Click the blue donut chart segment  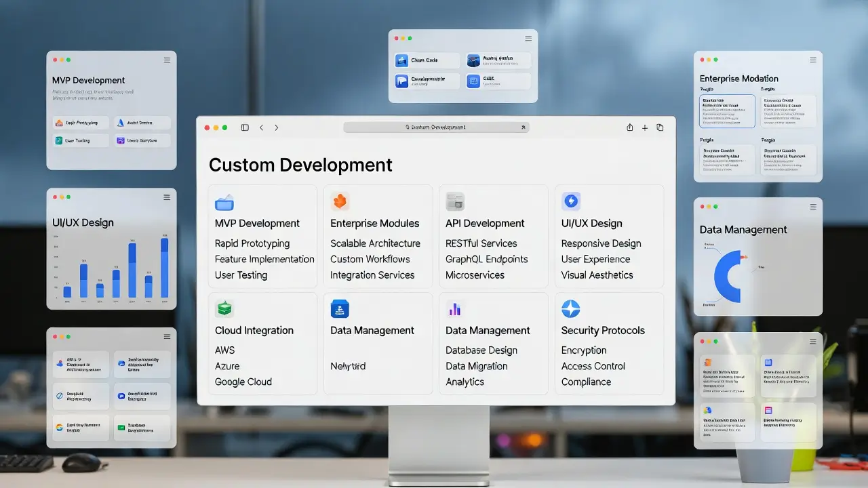tap(723, 278)
